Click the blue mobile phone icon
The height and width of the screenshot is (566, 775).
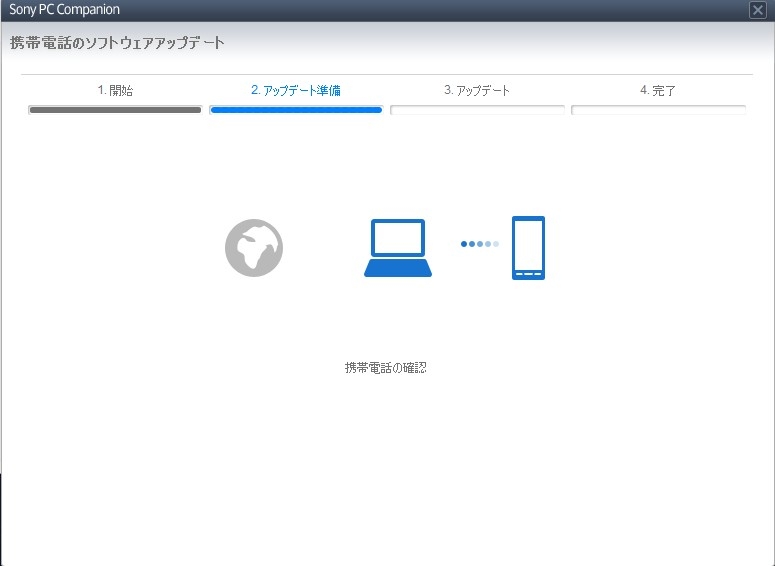click(528, 248)
